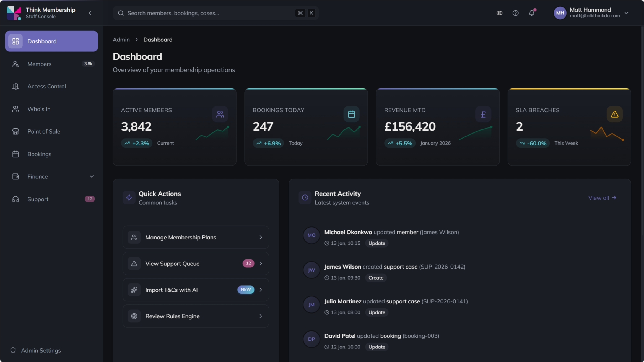This screenshot has width=644, height=362.
Task: Click the JM avatar for Julia Martinez
Action: point(311,304)
